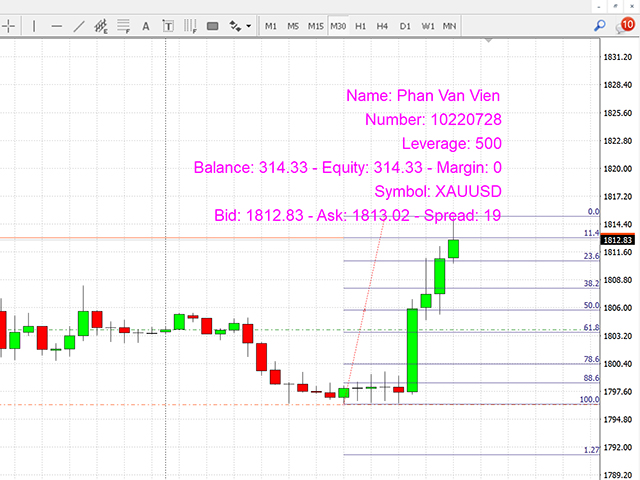This screenshot has height=480, width=640.
Task: Click the chart shift triangle marker
Action: [489, 40]
